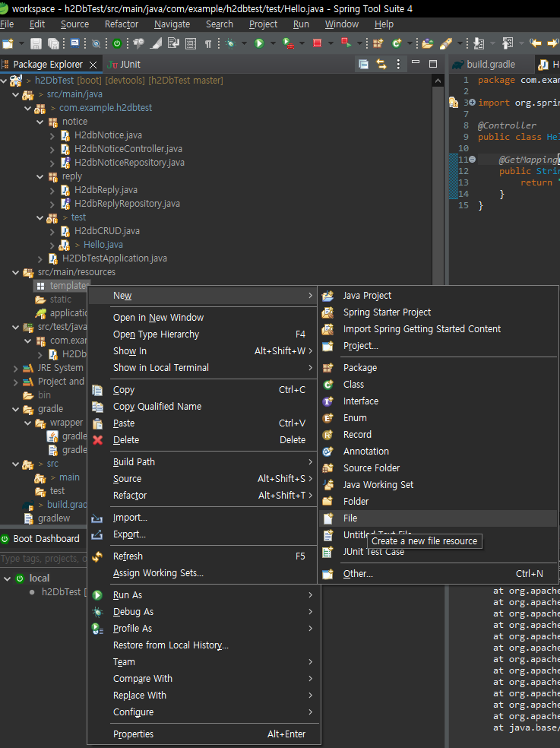Open dropdown arrow next to Stop icon
The height and width of the screenshot is (748, 560).
[x=331, y=44]
